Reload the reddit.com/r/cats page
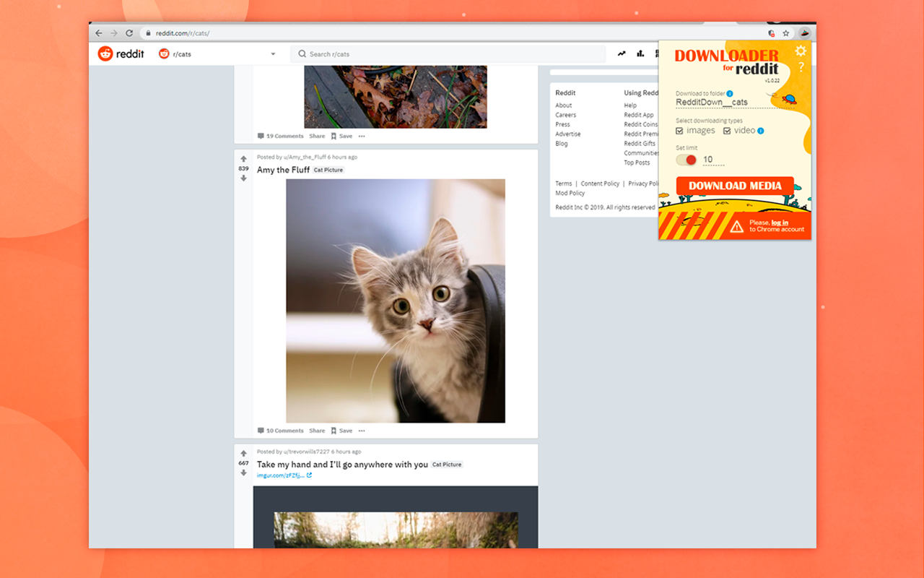 coord(129,33)
